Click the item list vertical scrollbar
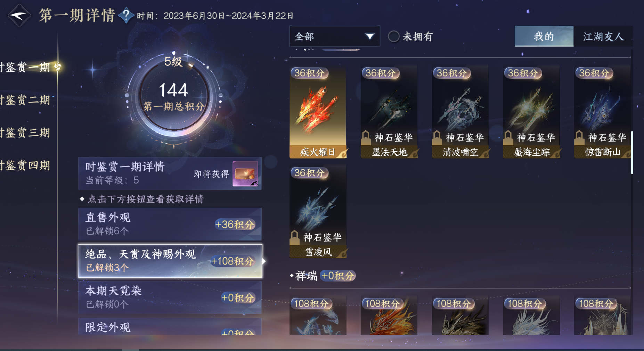The width and height of the screenshot is (644, 351). tap(631, 152)
